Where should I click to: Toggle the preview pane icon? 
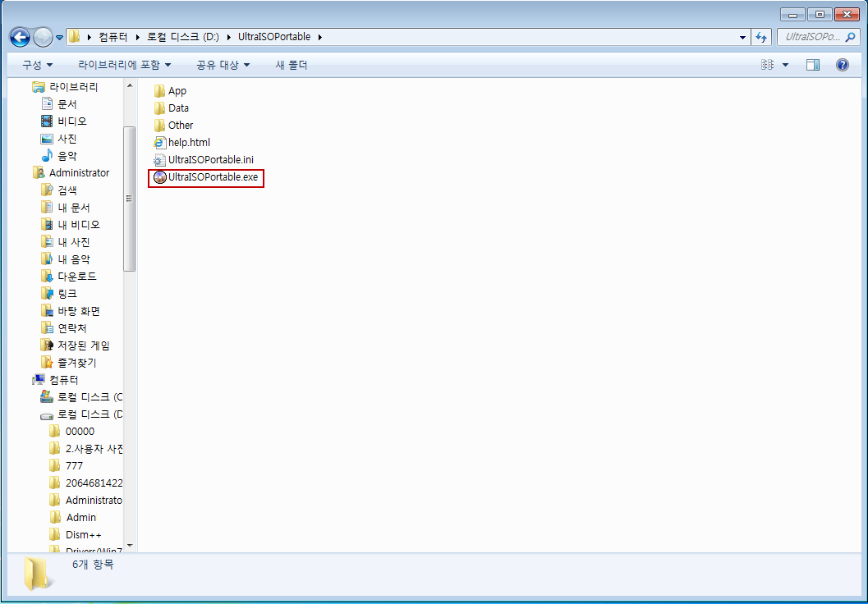(x=813, y=66)
